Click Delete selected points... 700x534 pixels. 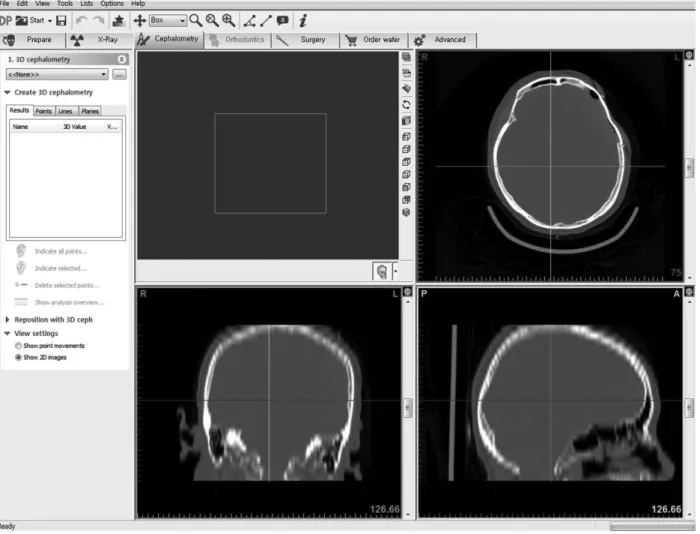coord(67,286)
